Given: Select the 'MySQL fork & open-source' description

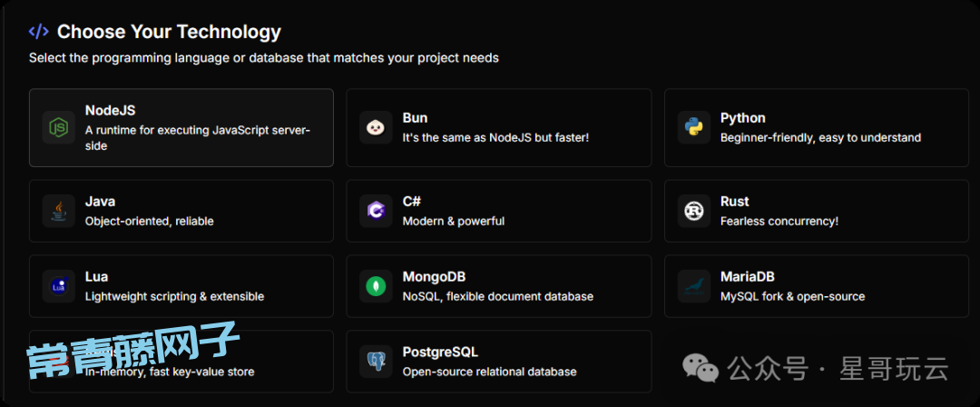Looking at the screenshot, I should (792, 296).
